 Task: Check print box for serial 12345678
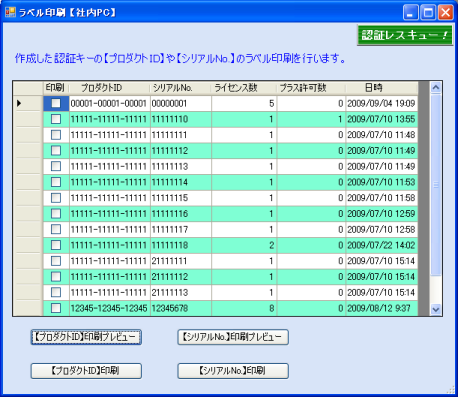(x=56, y=308)
